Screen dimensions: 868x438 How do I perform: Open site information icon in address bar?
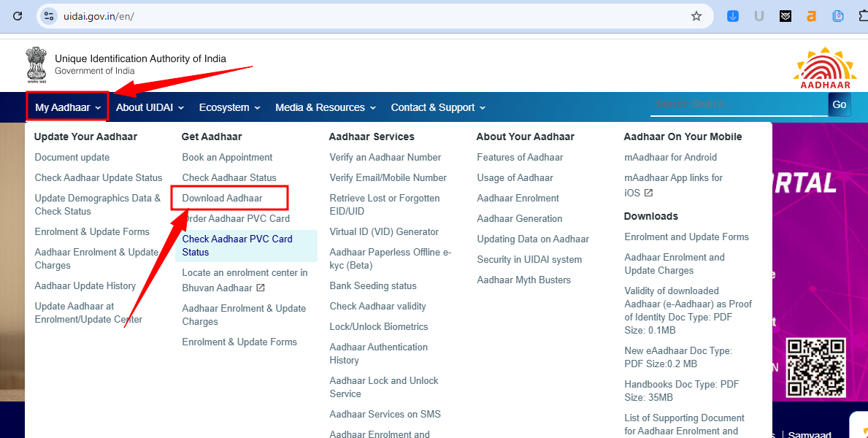click(x=49, y=16)
